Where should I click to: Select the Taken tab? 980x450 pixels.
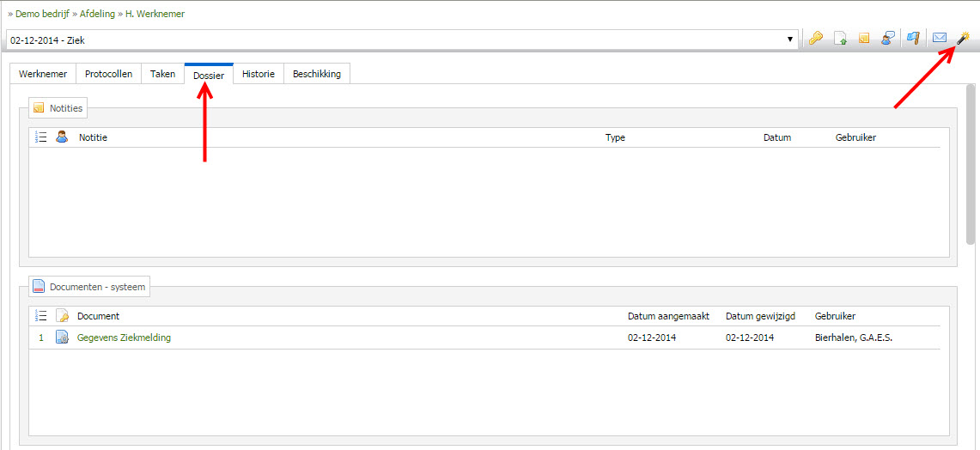[162, 74]
